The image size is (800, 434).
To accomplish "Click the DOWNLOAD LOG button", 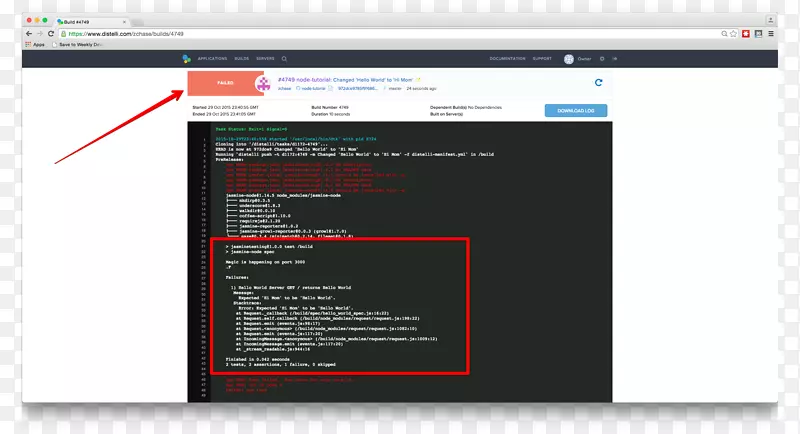I will pos(576,111).
